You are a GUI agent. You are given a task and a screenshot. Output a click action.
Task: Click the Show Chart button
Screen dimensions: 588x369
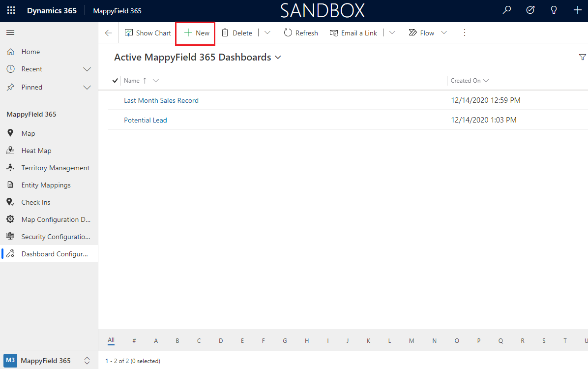(x=148, y=33)
